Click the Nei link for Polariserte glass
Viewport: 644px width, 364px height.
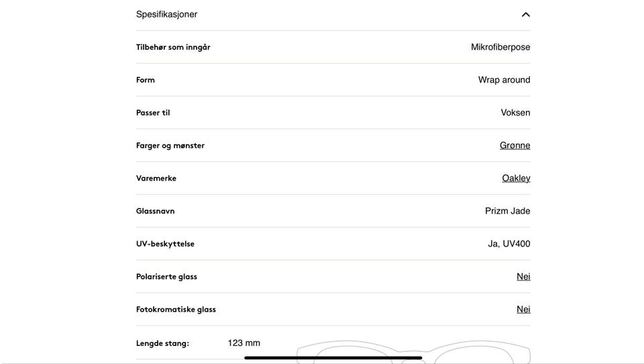523,277
